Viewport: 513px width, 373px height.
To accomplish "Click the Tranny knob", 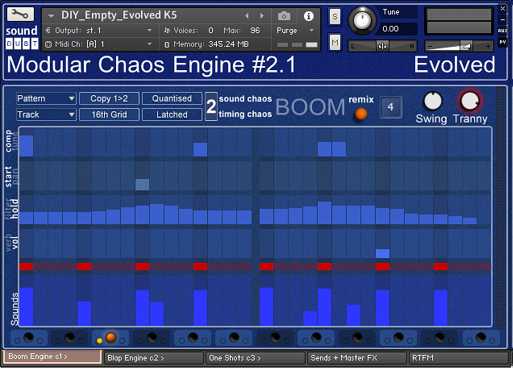I will [470, 101].
